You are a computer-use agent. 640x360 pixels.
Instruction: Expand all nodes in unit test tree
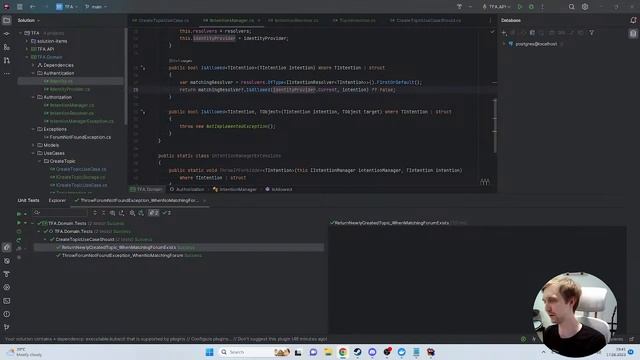tap(95, 213)
